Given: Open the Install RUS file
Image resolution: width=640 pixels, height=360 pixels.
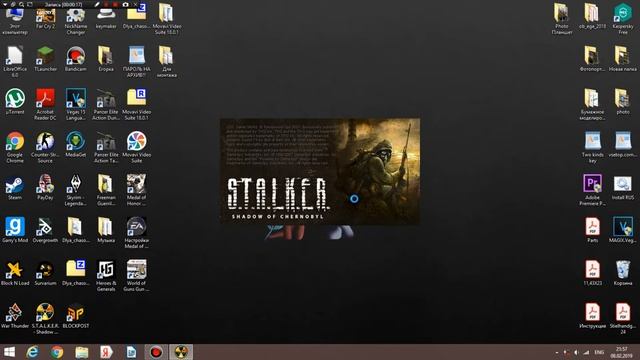Looking at the screenshot, I should (623, 188).
